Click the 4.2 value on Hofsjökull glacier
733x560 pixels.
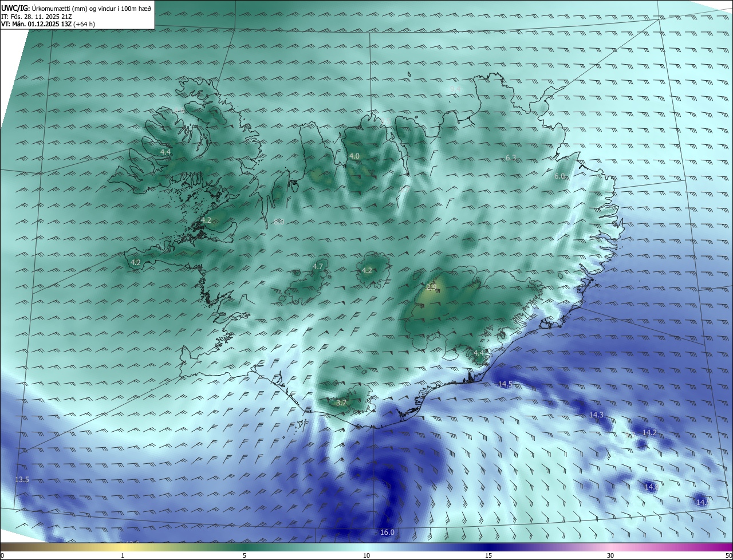point(367,271)
